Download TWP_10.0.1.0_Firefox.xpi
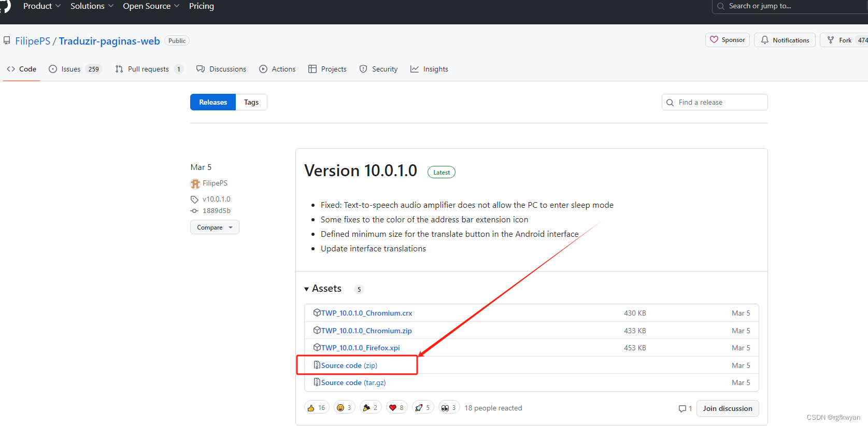The height and width of the screenshot is (426, 868). pos(360,348)
